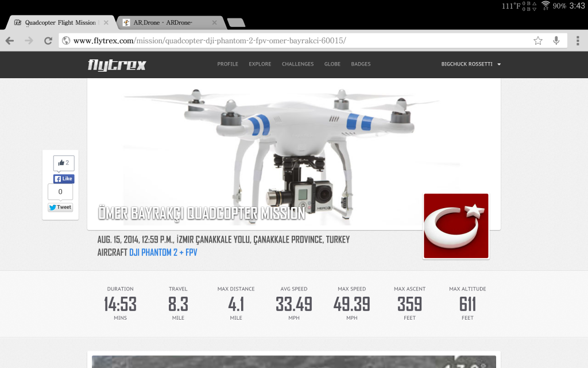Close the Quadcopter Flight Mission tab
This screenshot has width=588, height=368.
pos(106,22)
